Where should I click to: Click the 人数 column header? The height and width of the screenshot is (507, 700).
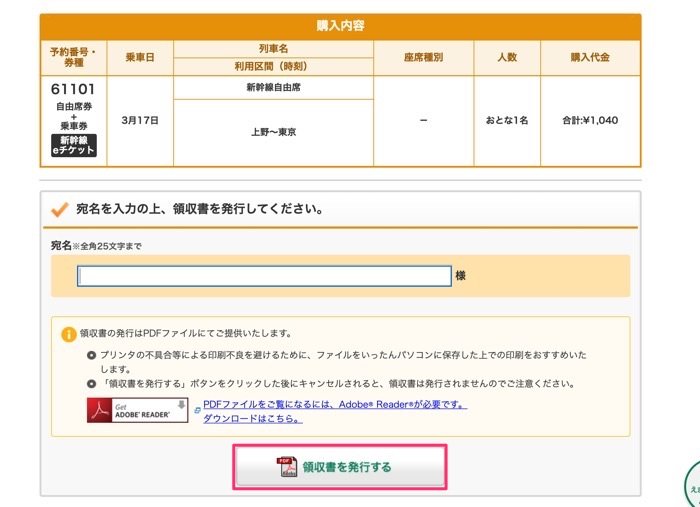pos(507,58)
